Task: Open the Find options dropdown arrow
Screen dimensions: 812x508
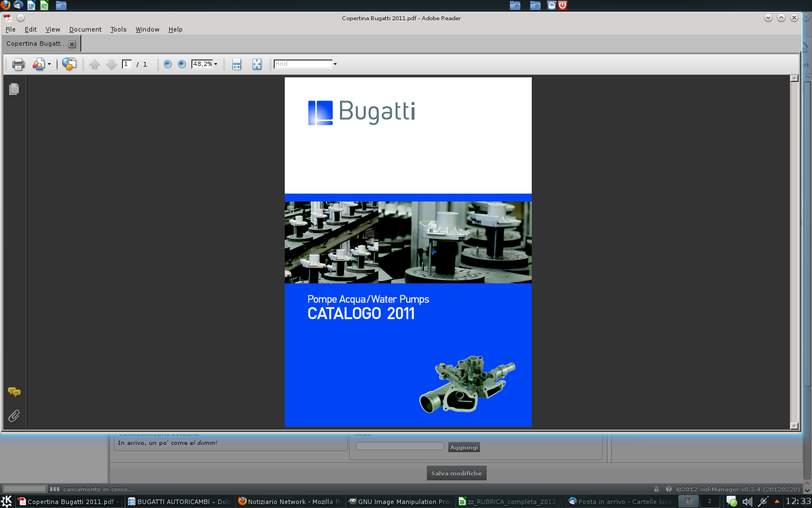Action: [335, 64]
